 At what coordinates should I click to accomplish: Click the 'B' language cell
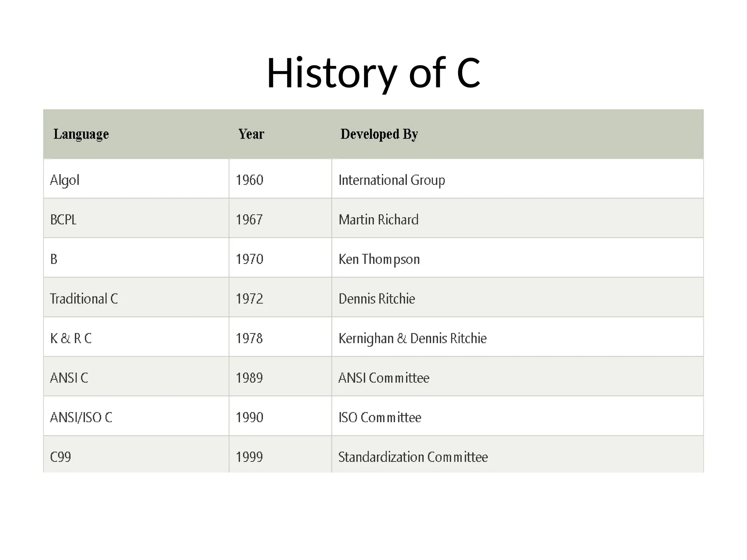54,259
